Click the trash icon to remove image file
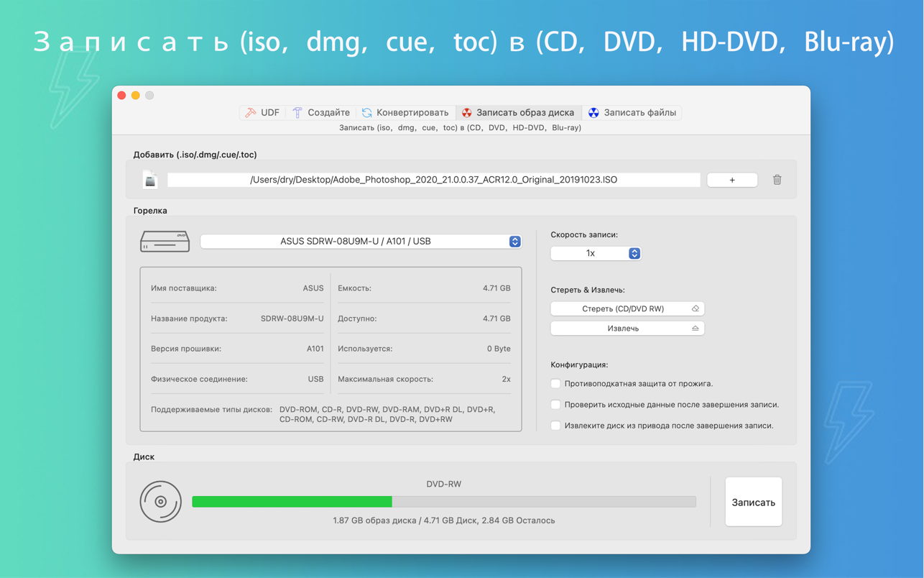The width and height of the screenshot is (924, 578). pos(777,180)
